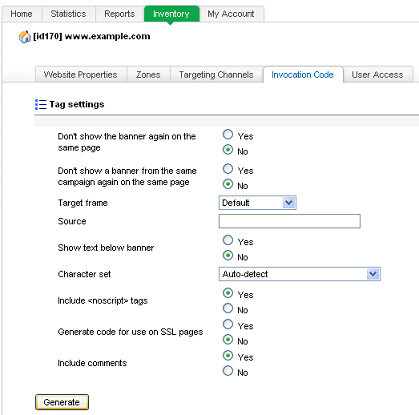419x415 pixels.
Task: Choose No for Include comments
Action: point(228,371)
